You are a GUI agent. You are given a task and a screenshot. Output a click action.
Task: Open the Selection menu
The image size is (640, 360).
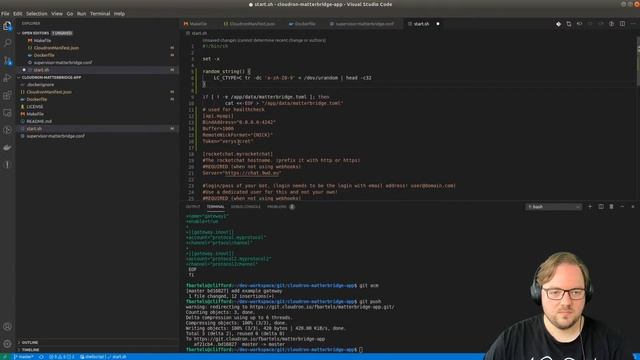click(37, 13)
